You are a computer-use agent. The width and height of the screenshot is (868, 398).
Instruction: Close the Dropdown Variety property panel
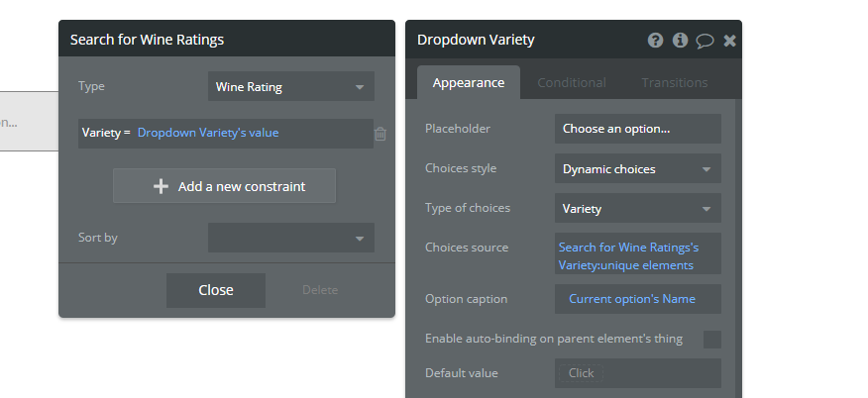click(x=730, y=41)
